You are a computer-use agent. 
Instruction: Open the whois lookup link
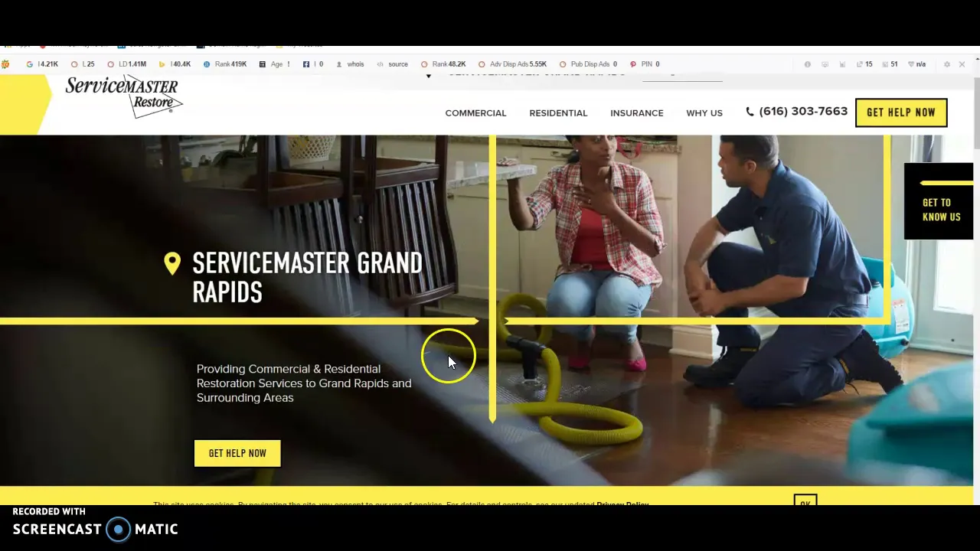tap(351, 64)
